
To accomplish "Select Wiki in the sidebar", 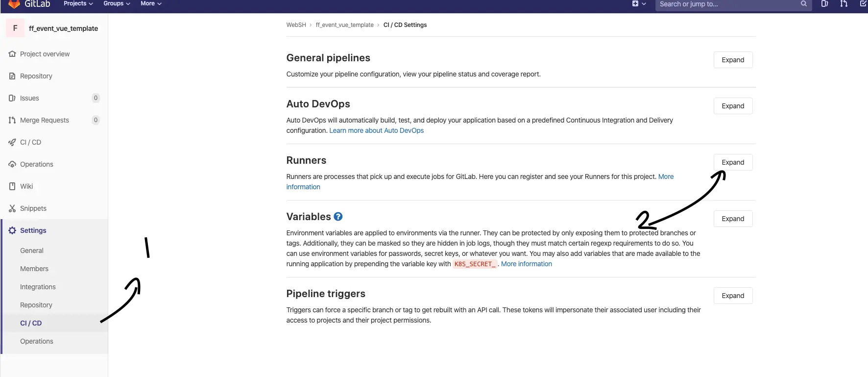I will (x=26, y=186).
